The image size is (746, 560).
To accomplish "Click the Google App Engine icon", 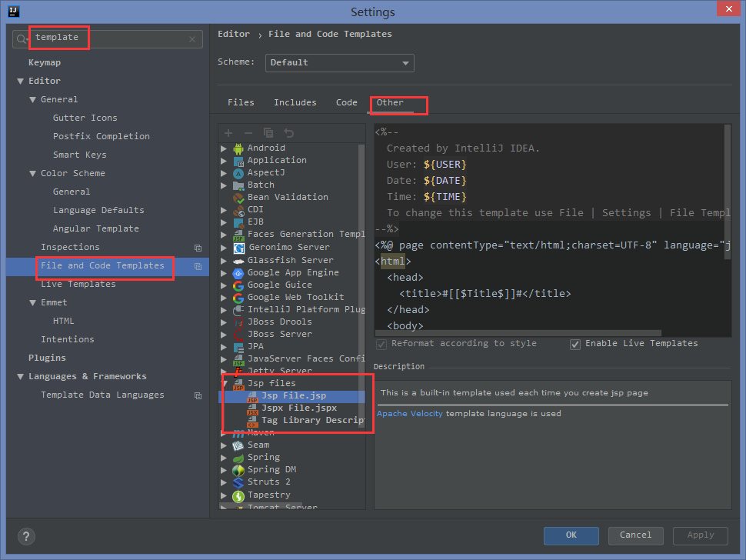I will 238,273.
